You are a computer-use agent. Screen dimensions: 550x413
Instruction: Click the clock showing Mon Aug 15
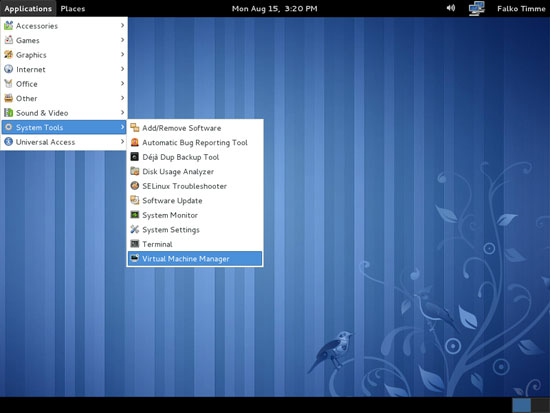[275, 8]
